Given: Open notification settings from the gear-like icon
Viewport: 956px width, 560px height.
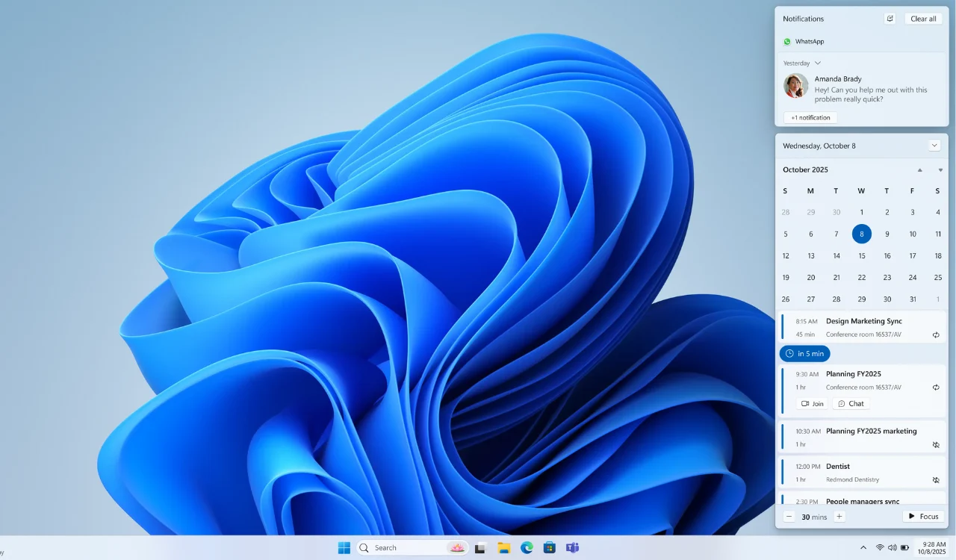Looking at the screenshot, I should (x=890, y=18).
